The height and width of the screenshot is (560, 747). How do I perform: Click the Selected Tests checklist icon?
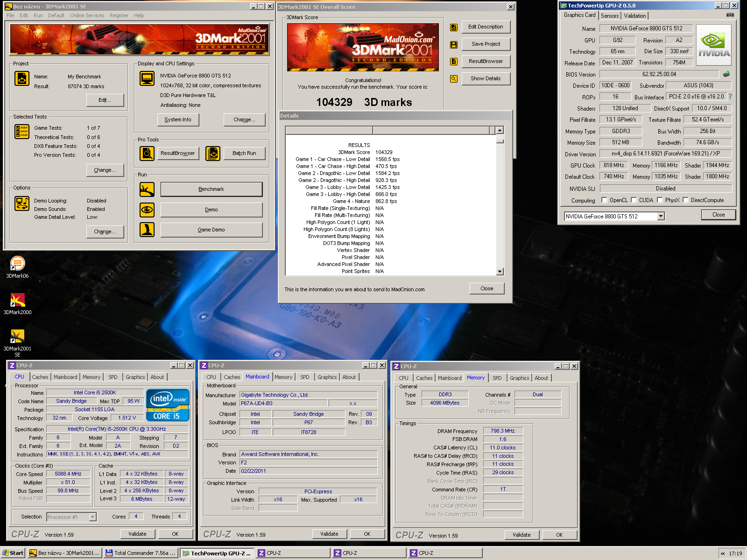(22, 132)
